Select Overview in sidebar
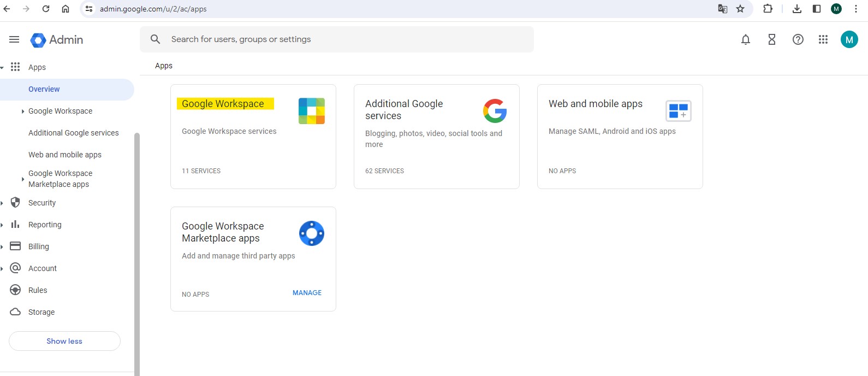The image size is (868, 376). point(67,89)
